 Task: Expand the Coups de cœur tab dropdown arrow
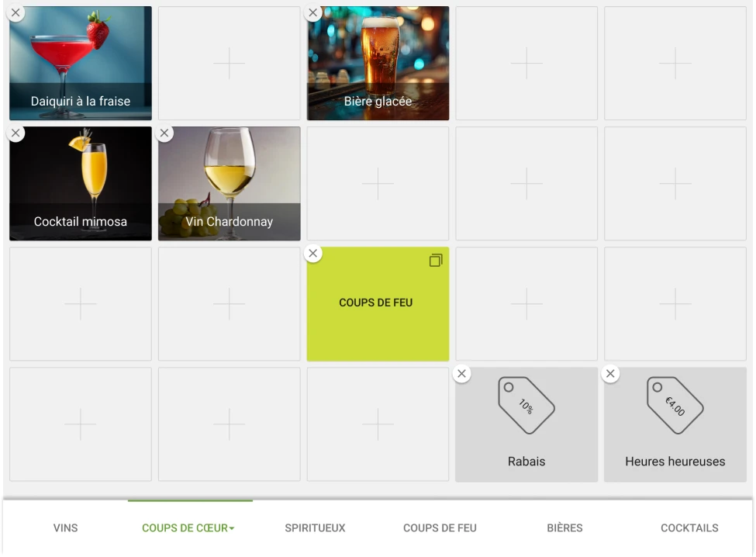(x=232, y=529)
